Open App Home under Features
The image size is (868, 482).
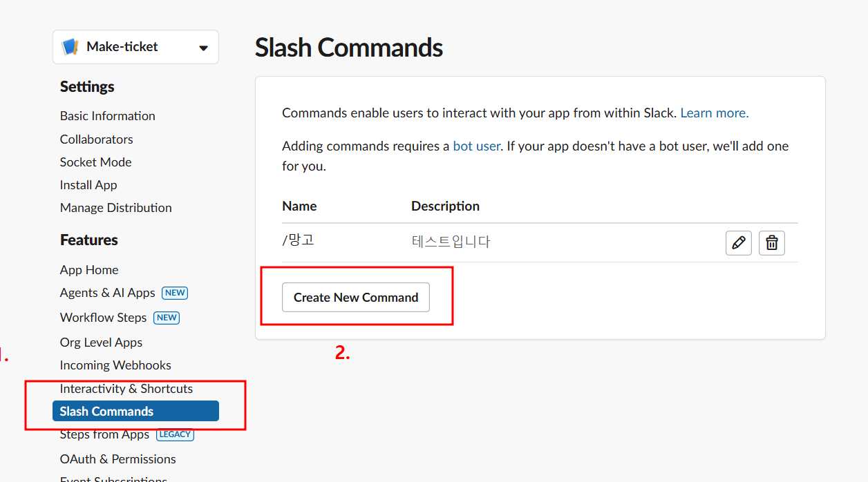[x=89, y=269]
